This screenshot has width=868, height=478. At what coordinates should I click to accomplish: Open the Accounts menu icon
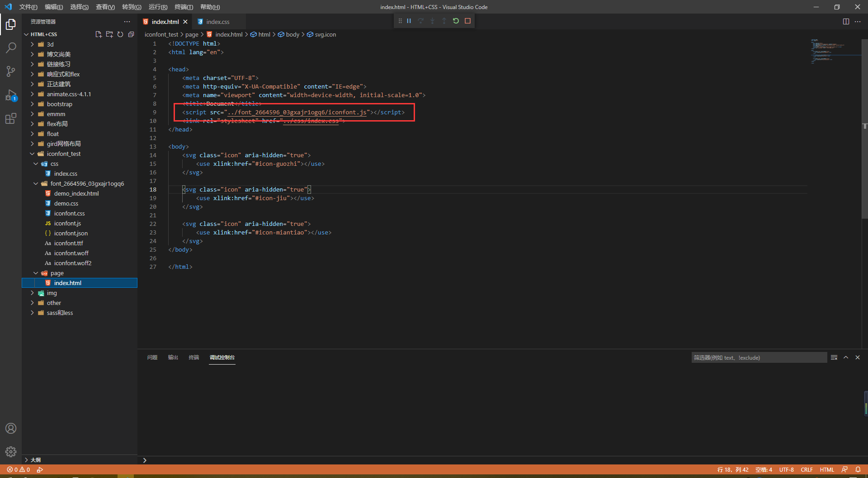[x=11, y=428]
